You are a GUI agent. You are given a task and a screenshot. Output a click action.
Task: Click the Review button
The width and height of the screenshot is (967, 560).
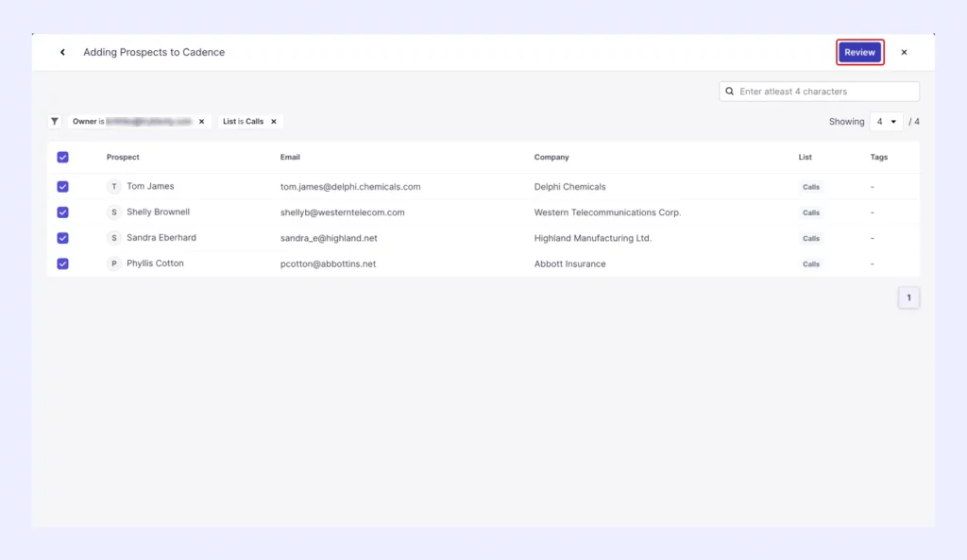pos(859,53)
